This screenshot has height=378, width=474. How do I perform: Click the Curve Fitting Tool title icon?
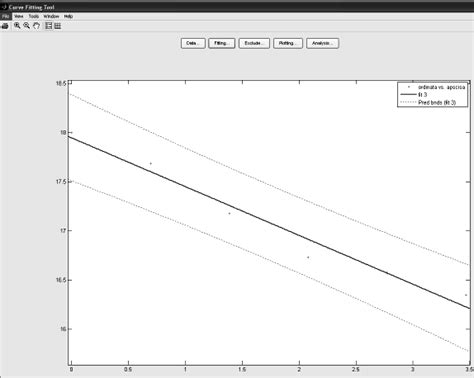[4, 7]
